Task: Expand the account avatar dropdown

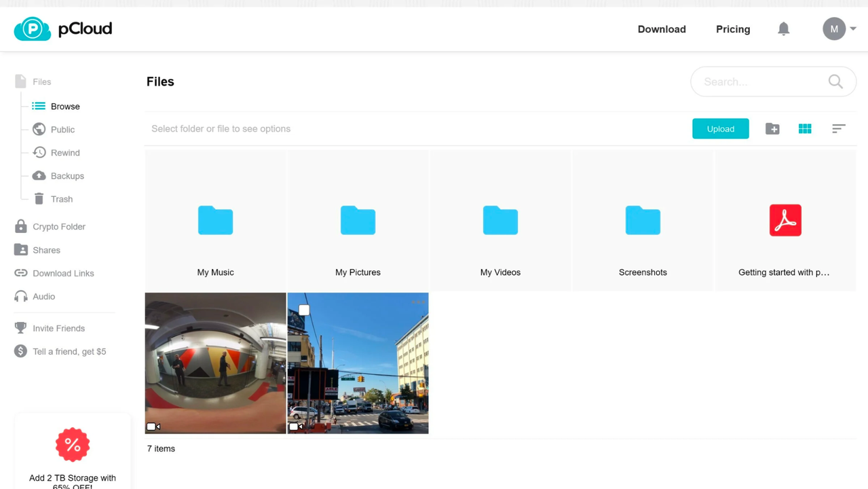Action: tap(839, 29)
